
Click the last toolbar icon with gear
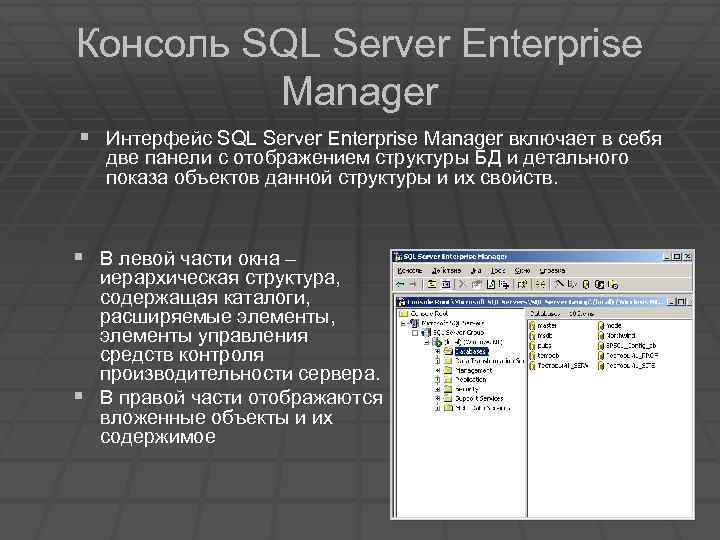coord(613,284)
